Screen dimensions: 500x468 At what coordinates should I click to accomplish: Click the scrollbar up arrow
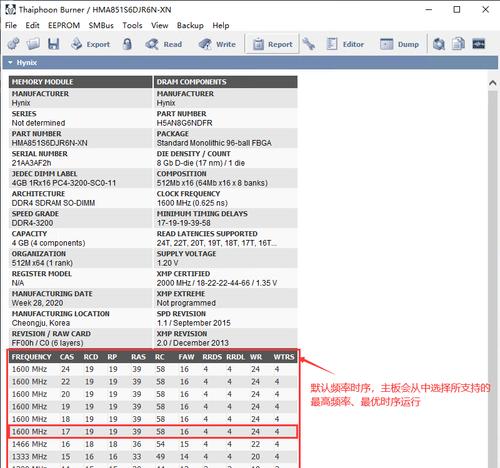point(493,83)
